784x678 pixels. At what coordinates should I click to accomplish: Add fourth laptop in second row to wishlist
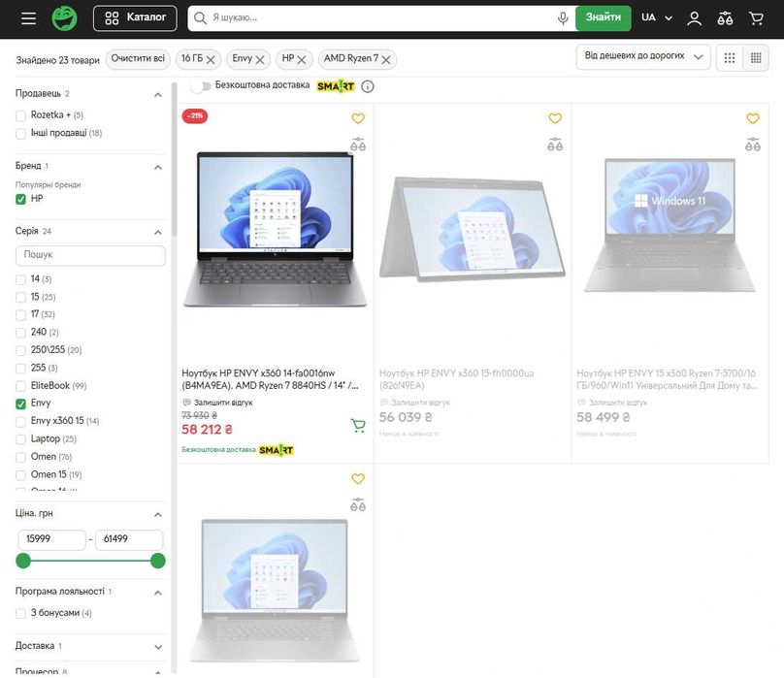tap(358, 478)
